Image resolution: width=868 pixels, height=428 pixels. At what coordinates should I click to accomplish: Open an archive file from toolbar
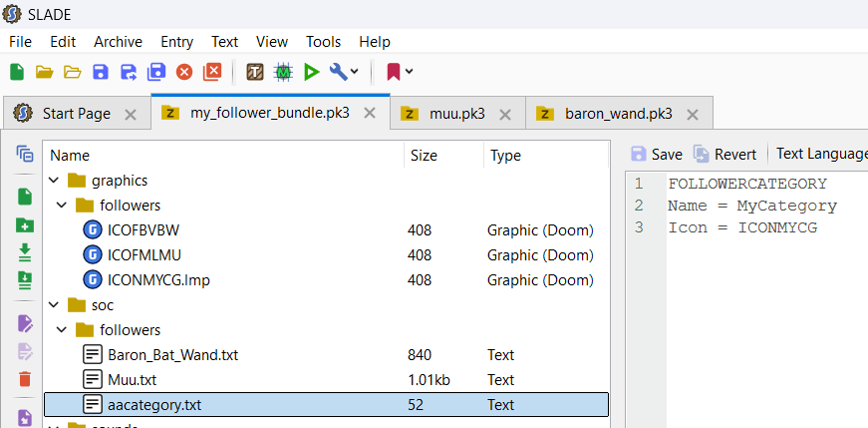44,72
